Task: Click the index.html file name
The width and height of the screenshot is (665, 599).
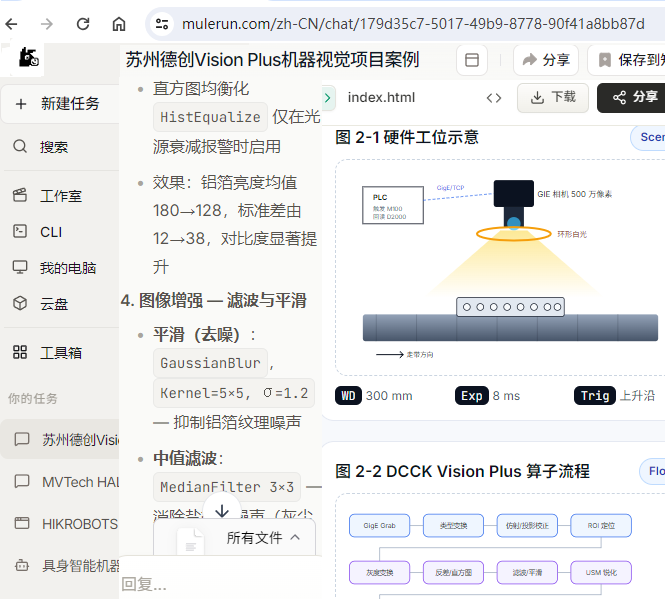Action: click(x=381, y=98)
